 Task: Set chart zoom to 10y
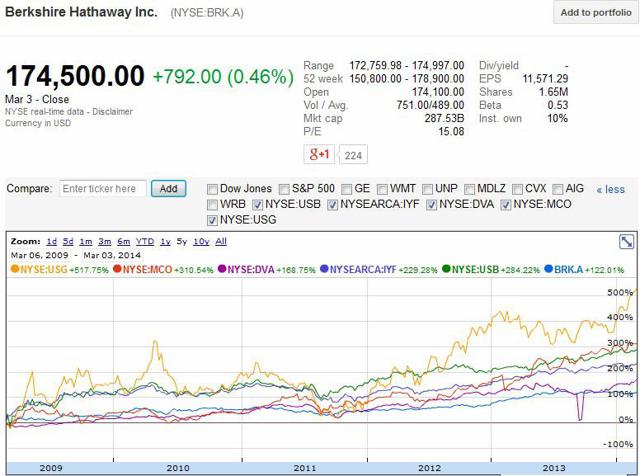point(201,241)
